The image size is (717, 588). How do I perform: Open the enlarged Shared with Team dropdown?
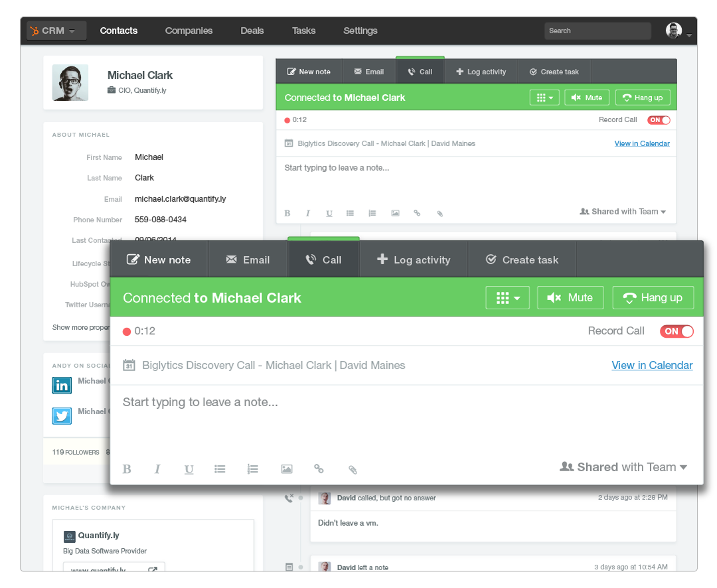click(623, 467)
